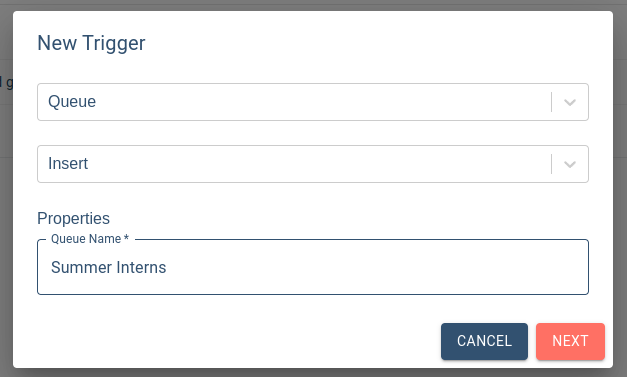Click the vertical separator in Queue dropdown
The image size is (627, 377).
click(551, 102)
